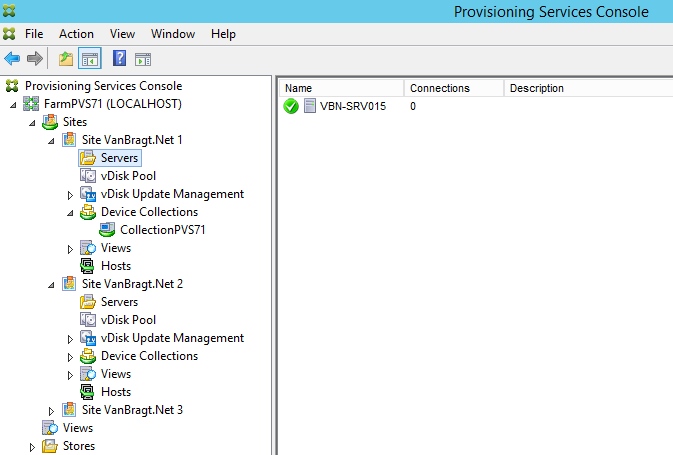Click the title bar application icon
This screenshot has width=673, height=455.
[x=9, y=11]
